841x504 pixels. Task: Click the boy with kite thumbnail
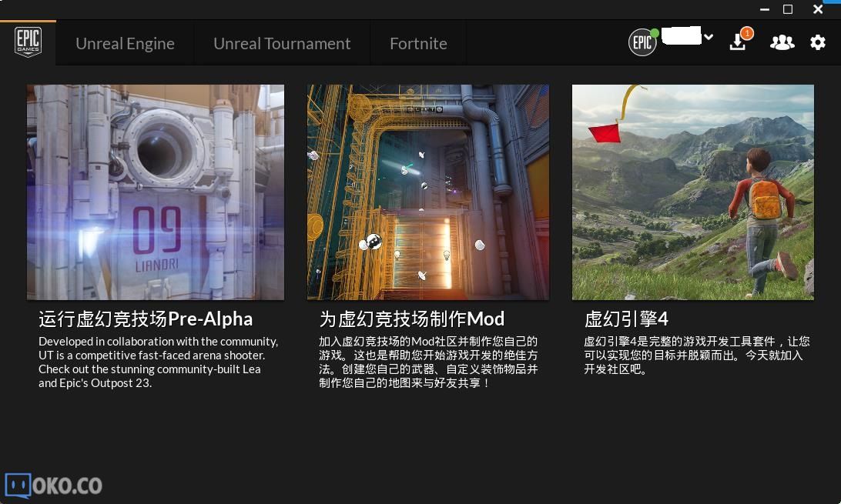point(693,192)
